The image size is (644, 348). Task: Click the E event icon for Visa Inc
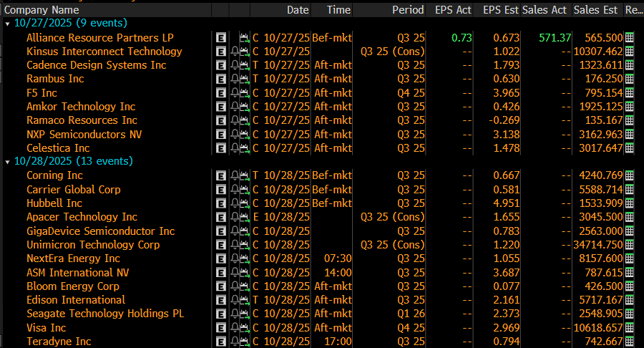click(221, 328)
